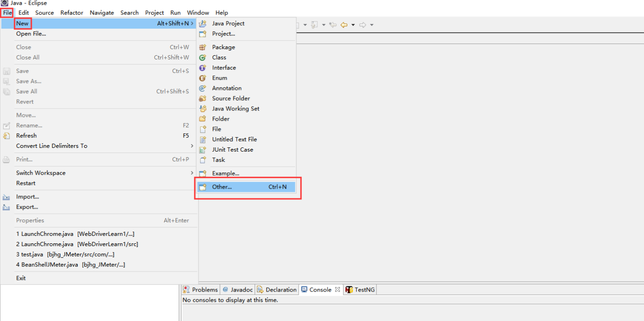Click the Source Folder icon
The image size is (644, 321).
pyautogui.click(x=203, y=98)
